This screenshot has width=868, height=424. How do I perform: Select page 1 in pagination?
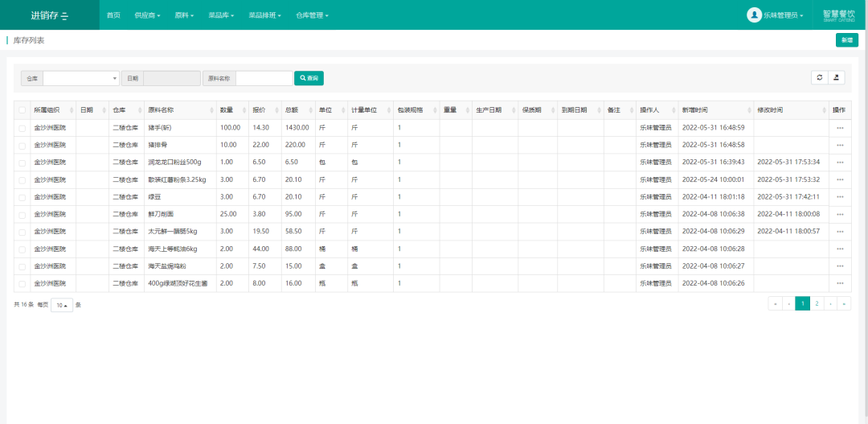pyautogui.click(x=803, y=303)
